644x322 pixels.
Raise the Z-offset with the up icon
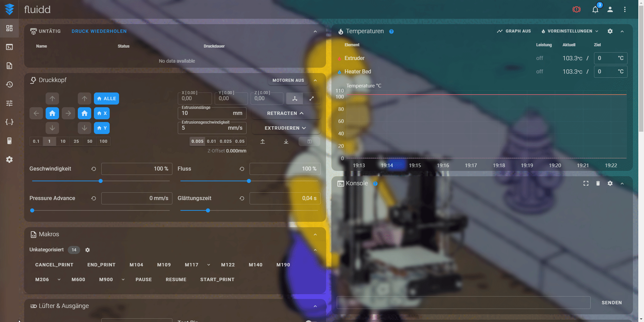pyautogui.click(x=263, y=141)
